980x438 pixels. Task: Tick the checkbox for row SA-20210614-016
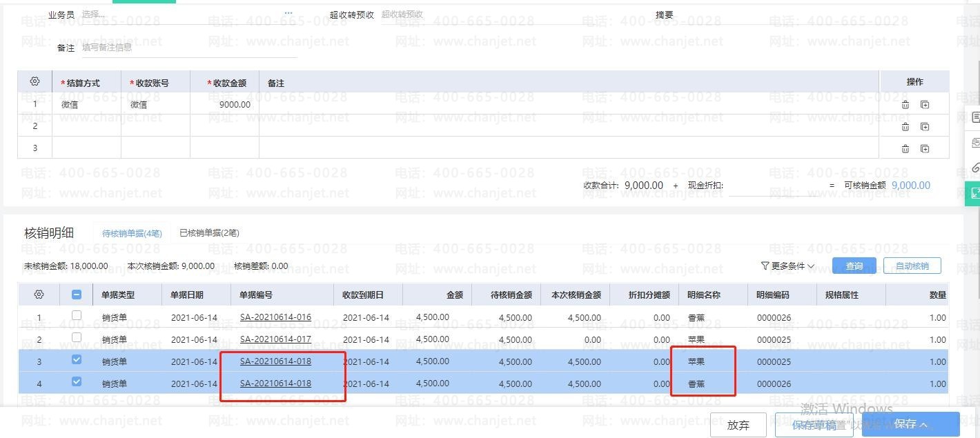[77, 316]
